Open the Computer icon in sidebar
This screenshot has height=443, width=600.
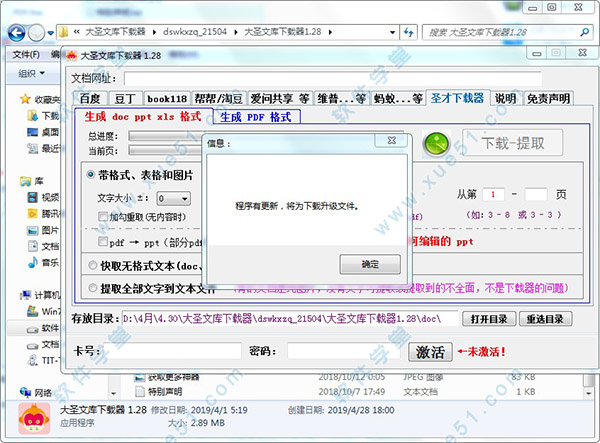click(x=25, y=295)
